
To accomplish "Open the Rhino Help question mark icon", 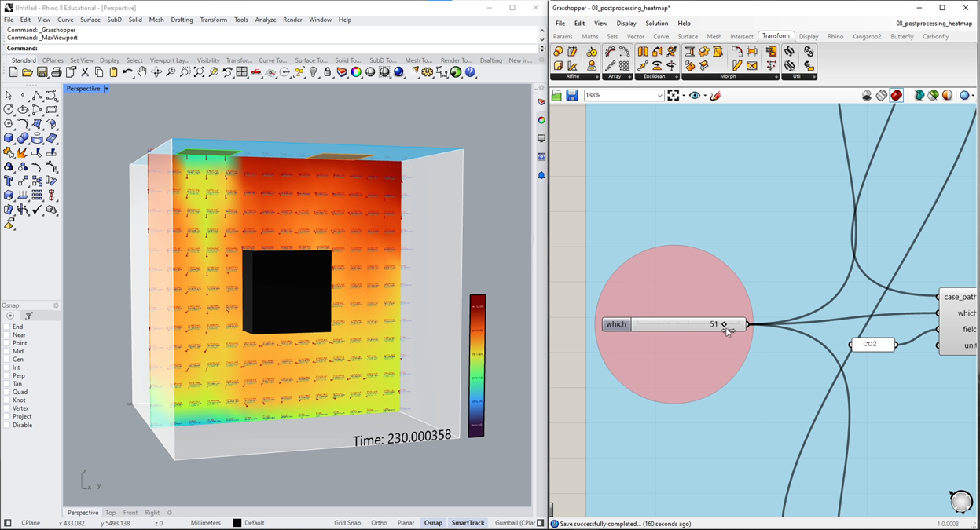I will coord(470,72).
